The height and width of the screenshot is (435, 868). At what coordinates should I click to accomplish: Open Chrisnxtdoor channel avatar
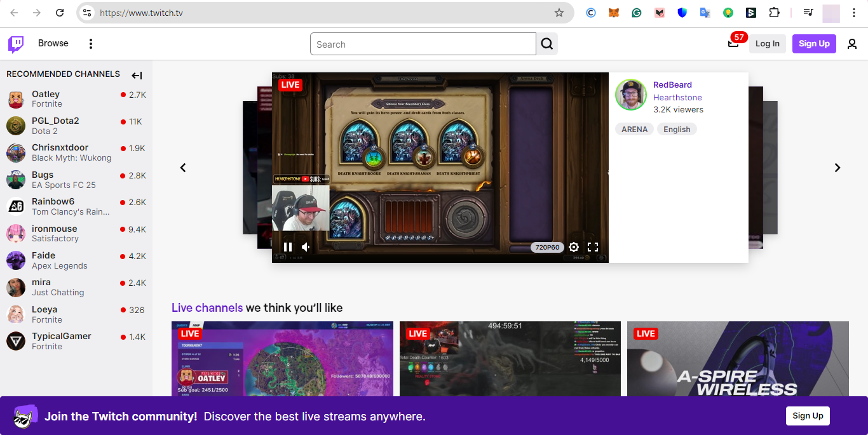click(x=16, y=152)
